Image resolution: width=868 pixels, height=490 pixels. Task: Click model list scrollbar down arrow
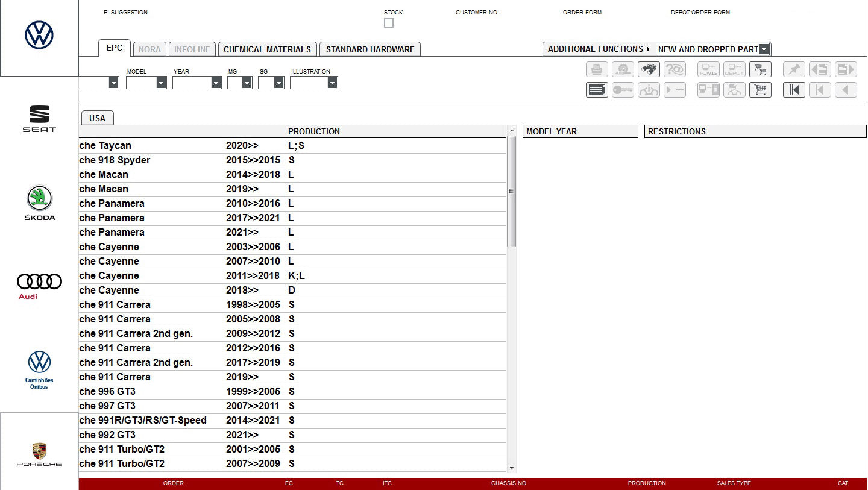(x=512, y=468)
